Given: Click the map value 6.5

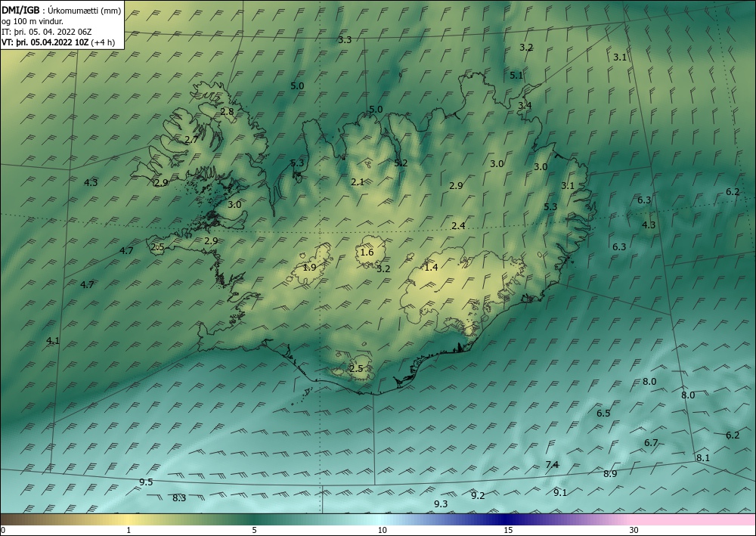Looking at the screenshot, I should click(x=603, y=413).
